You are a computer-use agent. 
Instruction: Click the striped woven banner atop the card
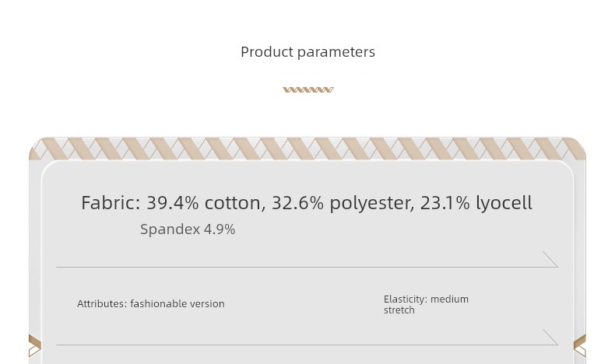[x=307, y=148]
